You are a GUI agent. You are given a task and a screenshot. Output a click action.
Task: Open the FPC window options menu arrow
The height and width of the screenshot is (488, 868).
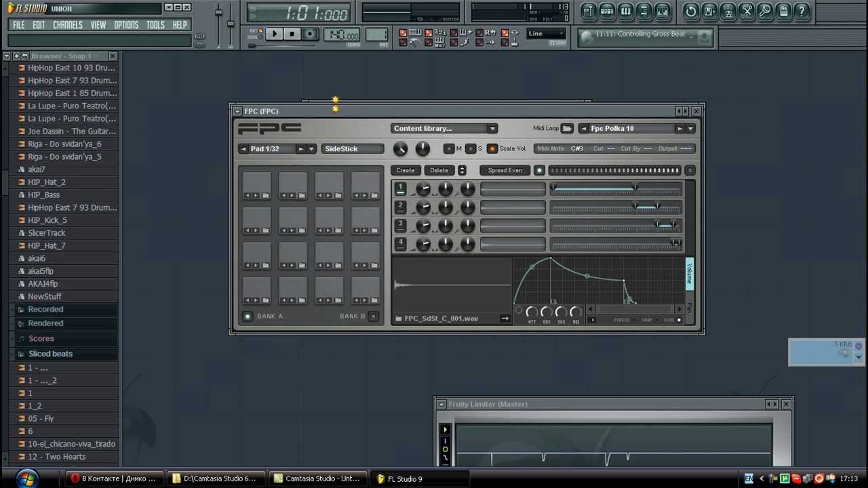tap(237, 111)
